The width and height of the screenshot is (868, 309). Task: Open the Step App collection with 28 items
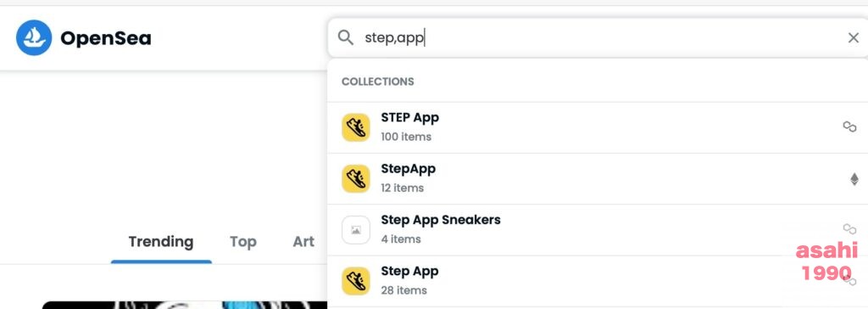[x=598, y=281]
